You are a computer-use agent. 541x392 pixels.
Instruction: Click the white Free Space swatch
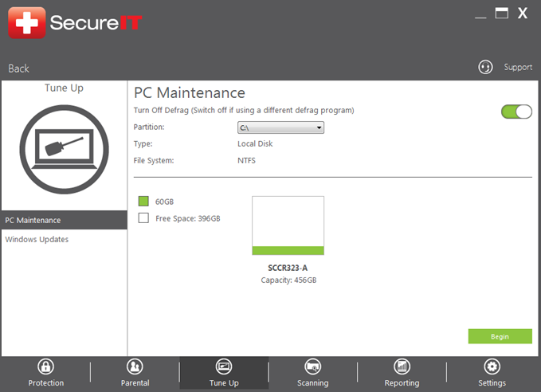[143, 218]
